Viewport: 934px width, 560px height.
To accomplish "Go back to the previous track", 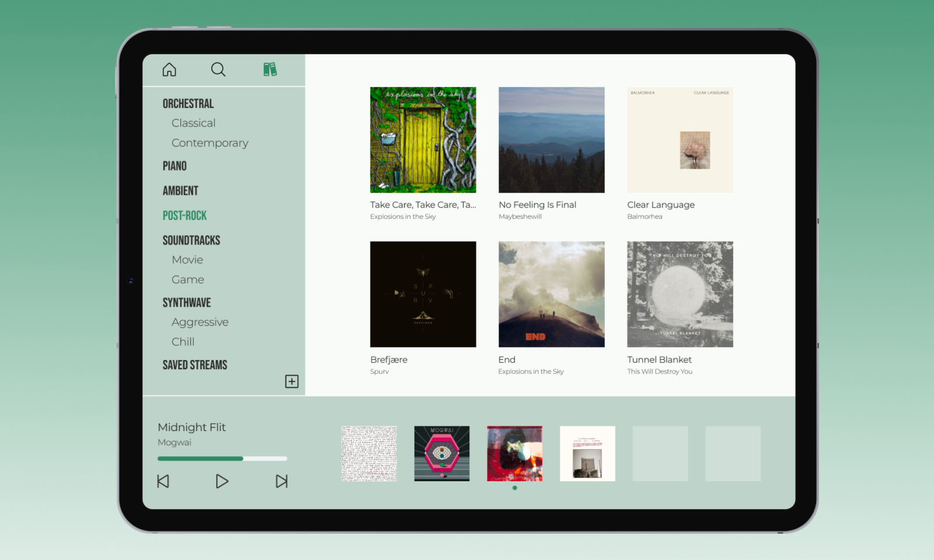I will pos(163,481).
